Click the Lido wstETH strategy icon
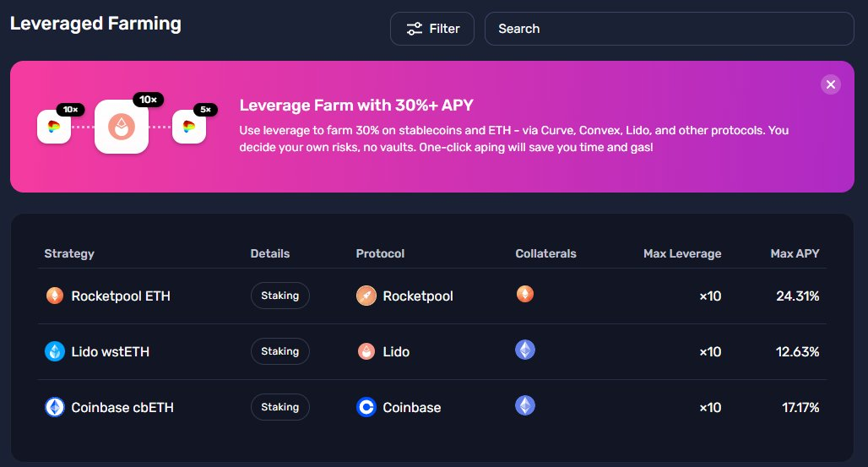This screenshot has height=467, width=868. [55, 351]
